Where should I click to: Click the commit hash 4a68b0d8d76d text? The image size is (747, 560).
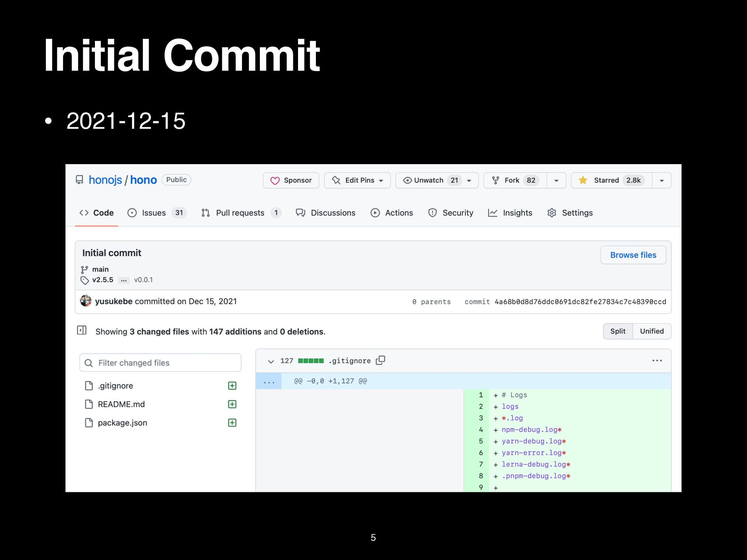point(580,302)
